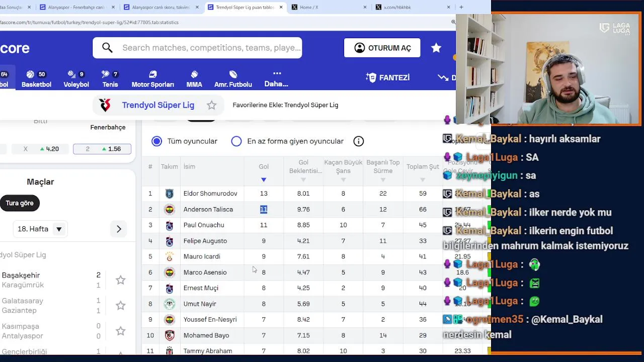Favorite the Galatasaray–Gaziantep match star
Viewport: 644px width, 362px height.
120,306
